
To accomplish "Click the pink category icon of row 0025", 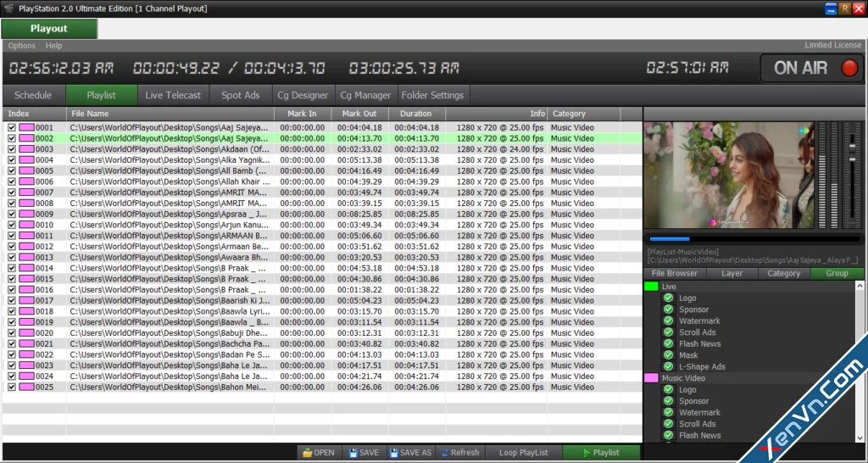I will (x=26, y=388).
